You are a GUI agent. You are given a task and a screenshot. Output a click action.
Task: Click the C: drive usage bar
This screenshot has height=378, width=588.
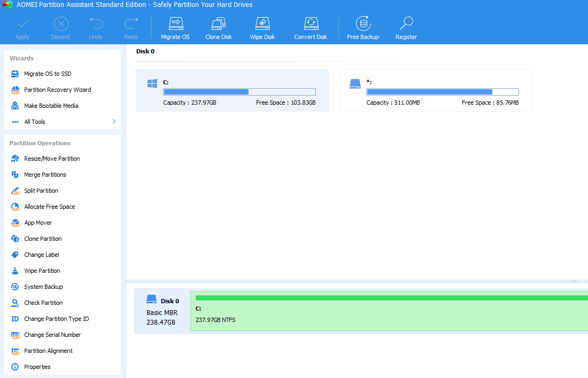pyautogui.click(x=239, y=92)
